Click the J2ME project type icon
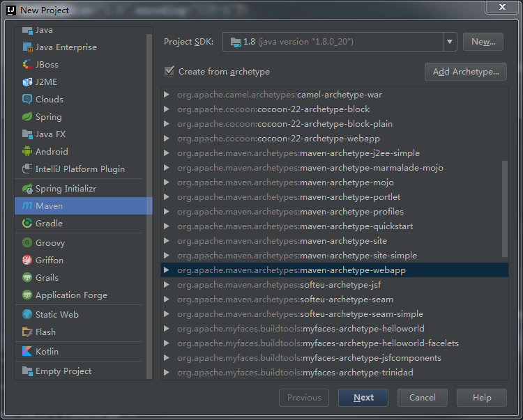Screen dimensions: 523x420 click(x=27, y=82)
